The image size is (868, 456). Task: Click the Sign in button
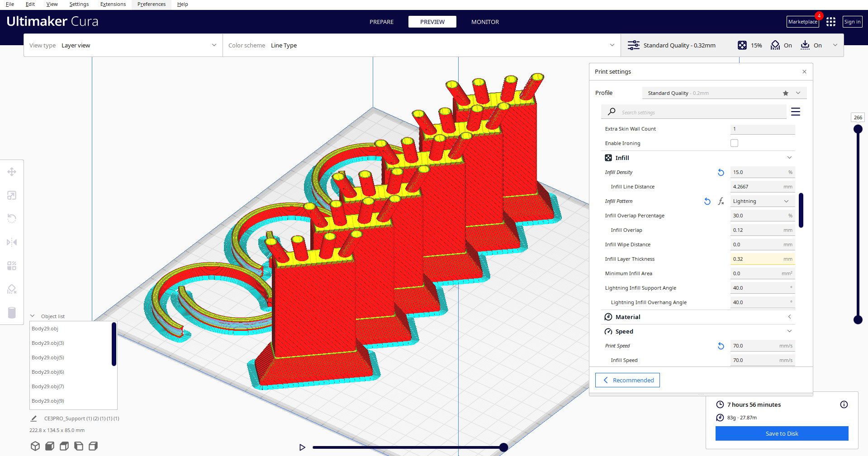point(853,22)
